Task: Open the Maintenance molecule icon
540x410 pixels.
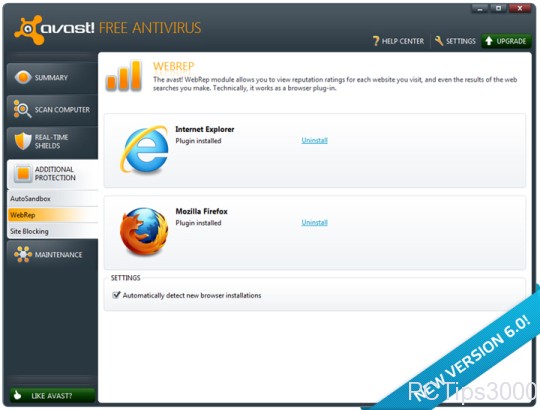Action: point(23,254)
